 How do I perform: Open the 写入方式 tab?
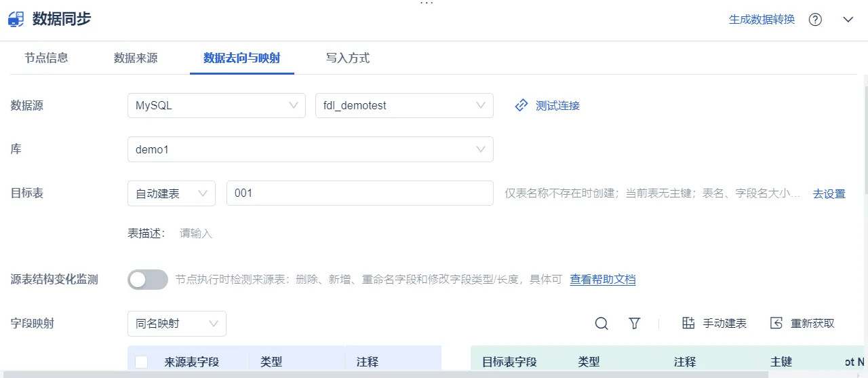coord(348,58)
